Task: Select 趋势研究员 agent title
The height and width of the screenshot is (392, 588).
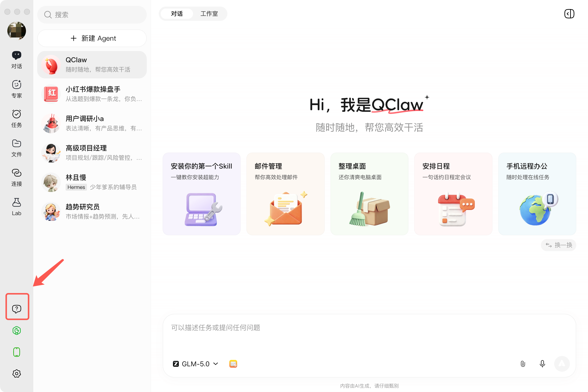Action: (x=83, y=207)
